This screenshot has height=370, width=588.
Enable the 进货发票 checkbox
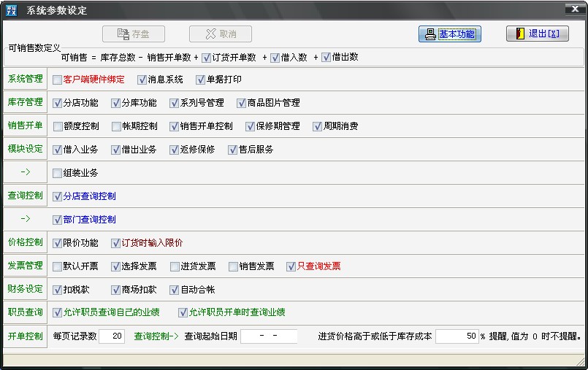click(175, 266)
